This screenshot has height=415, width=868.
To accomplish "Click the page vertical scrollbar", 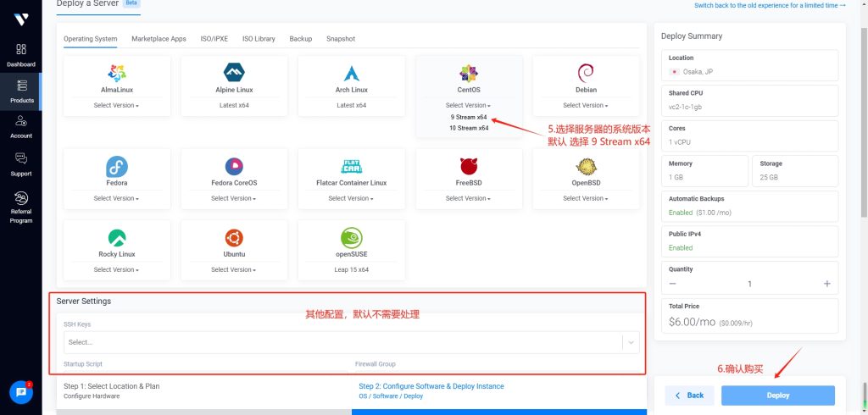I will coord(864,122).
